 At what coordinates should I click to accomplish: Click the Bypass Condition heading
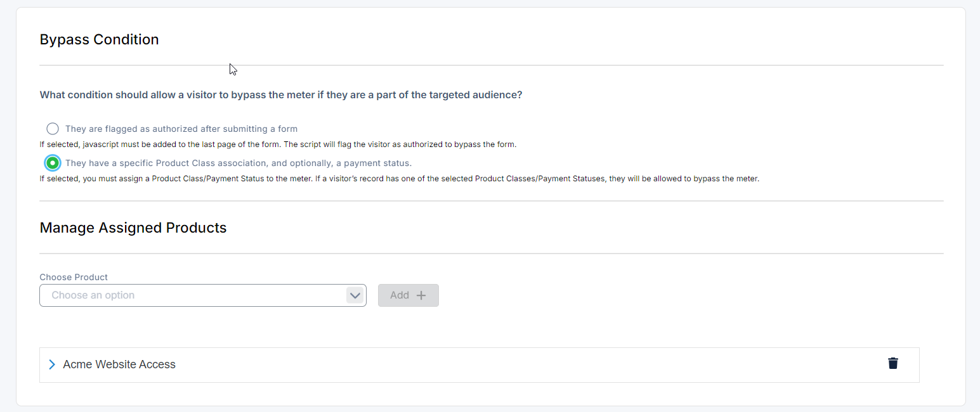(99, 39)
